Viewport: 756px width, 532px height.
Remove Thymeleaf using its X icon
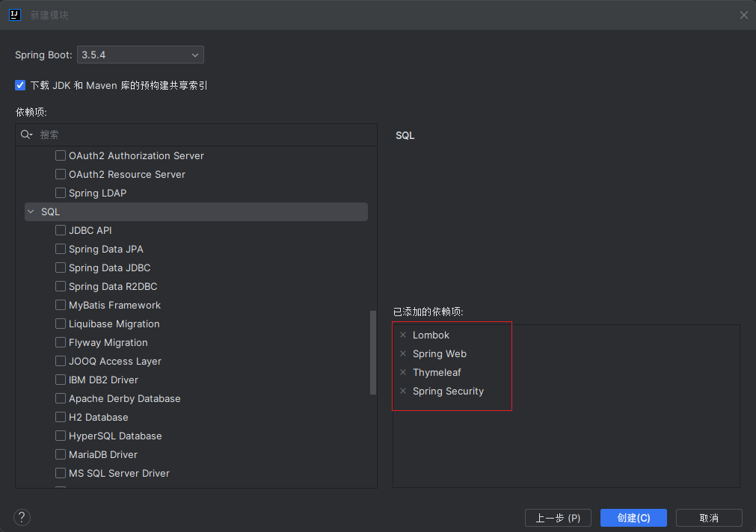click(x=403, y=373)
